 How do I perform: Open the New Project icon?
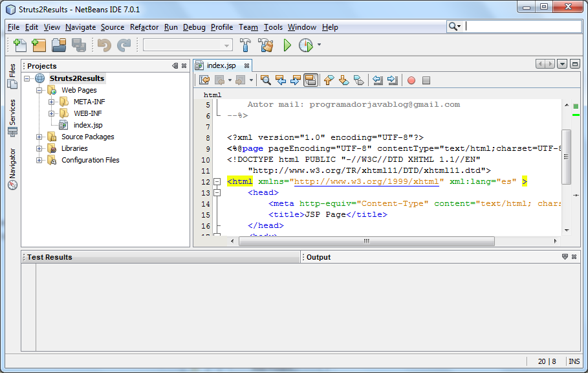coord(38,45)
